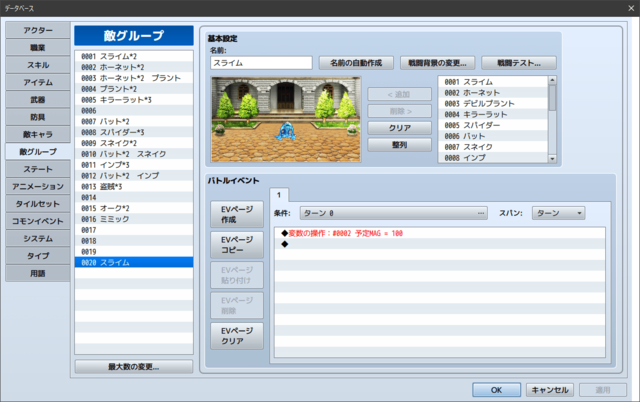
Task: Select enemy 0006 バット in enemy list
Action: click(x=493, y=136)
